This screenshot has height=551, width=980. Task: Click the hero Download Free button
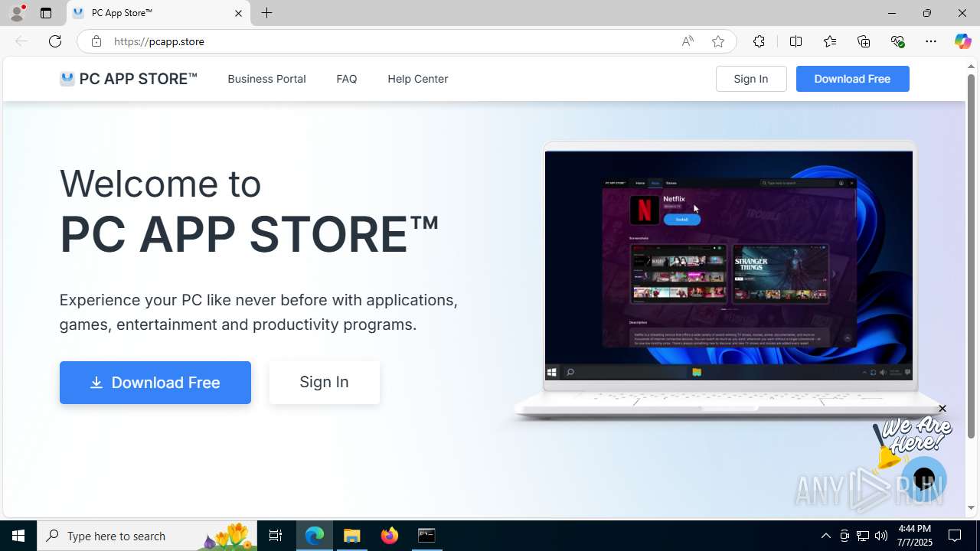[x=155, y=383]
